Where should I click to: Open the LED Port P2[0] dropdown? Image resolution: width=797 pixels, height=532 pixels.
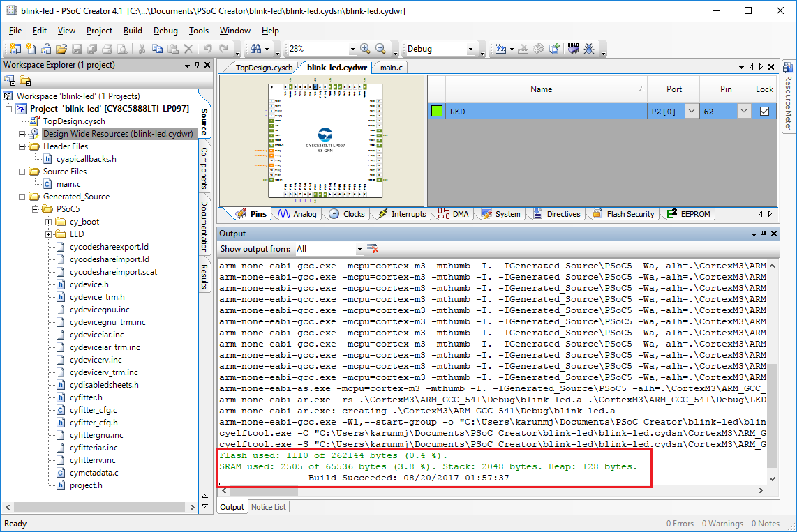point(691,111)
